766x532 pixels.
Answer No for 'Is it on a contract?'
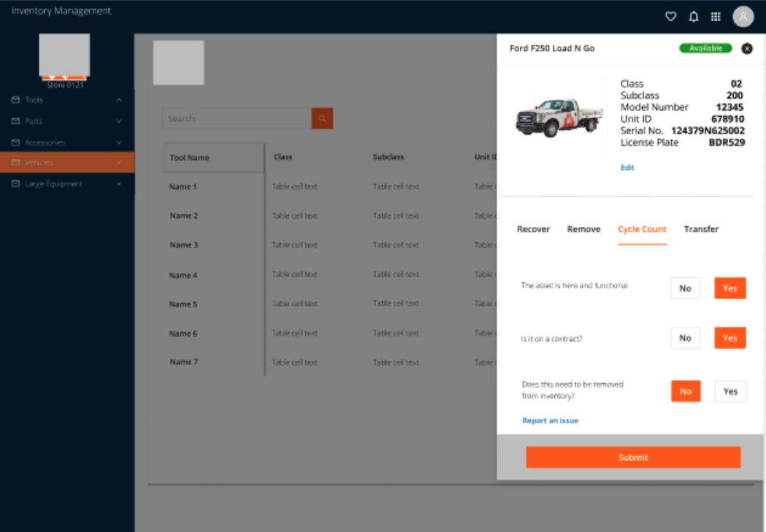coord(685,337)
